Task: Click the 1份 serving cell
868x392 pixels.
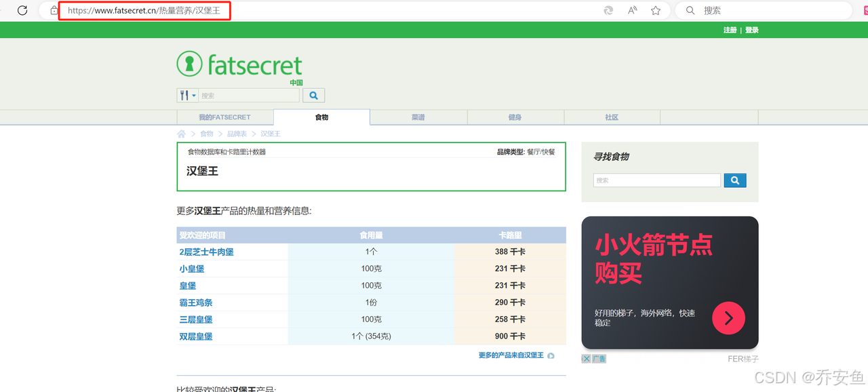Action: coord(371,302)
